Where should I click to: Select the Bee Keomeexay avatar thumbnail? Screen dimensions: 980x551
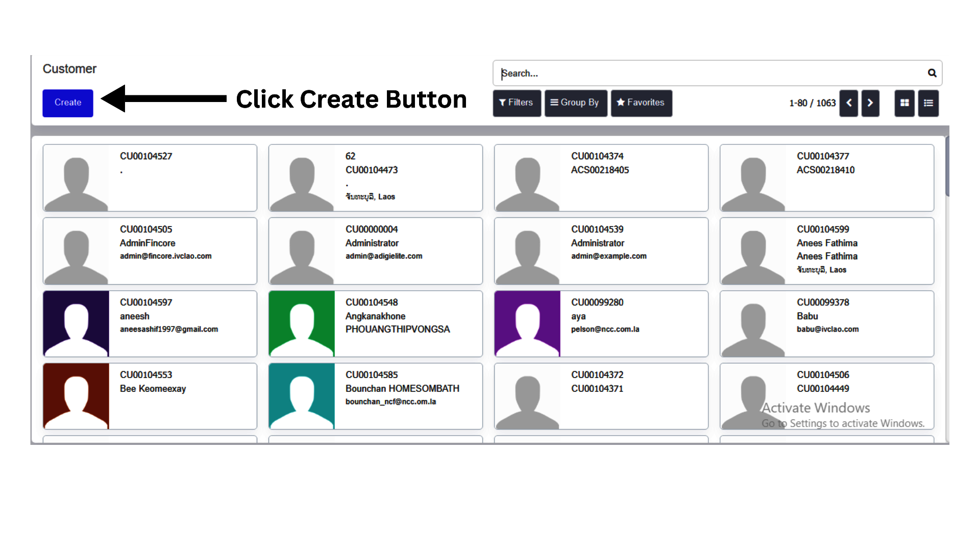[76, 396]
